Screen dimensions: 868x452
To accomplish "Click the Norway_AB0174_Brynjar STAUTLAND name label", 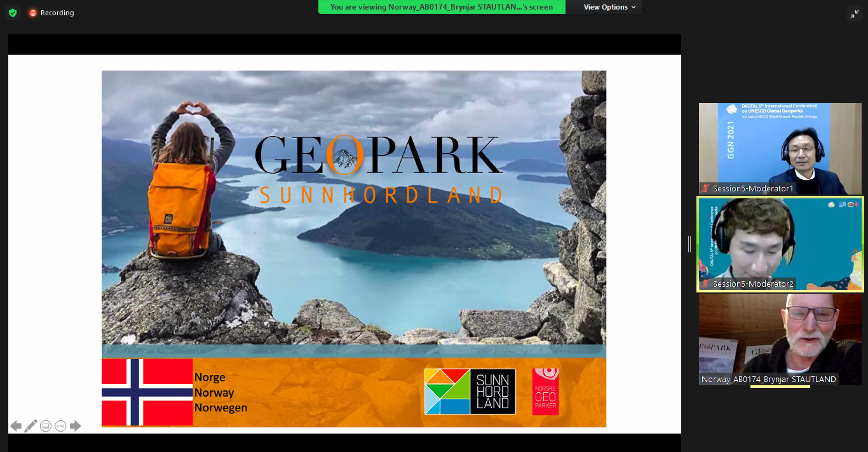I will tap(768, 380).
